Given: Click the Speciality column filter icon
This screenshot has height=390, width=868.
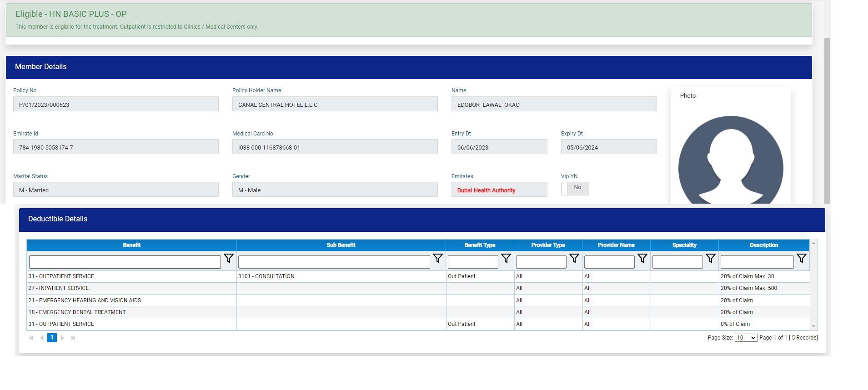Looking at the screenshot, I should click(x=711, y=259).
